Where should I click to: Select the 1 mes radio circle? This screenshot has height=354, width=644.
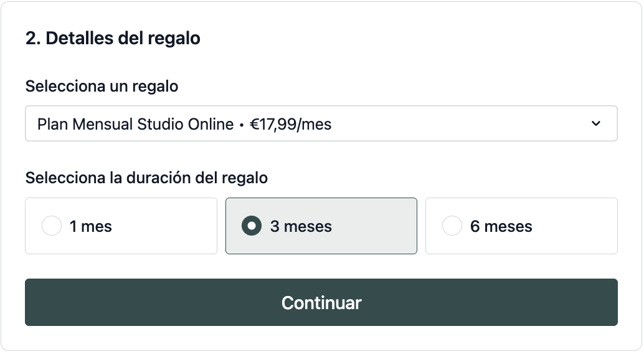pos(52,226)
